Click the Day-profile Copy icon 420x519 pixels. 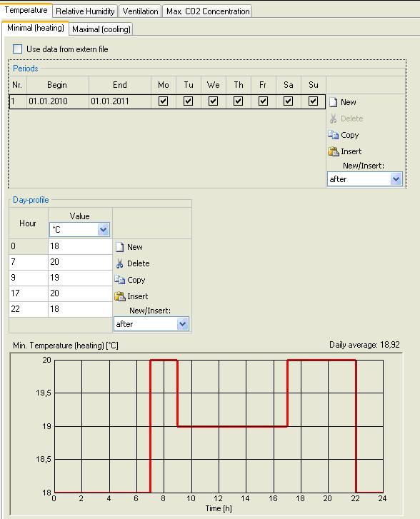click(119, 280)
